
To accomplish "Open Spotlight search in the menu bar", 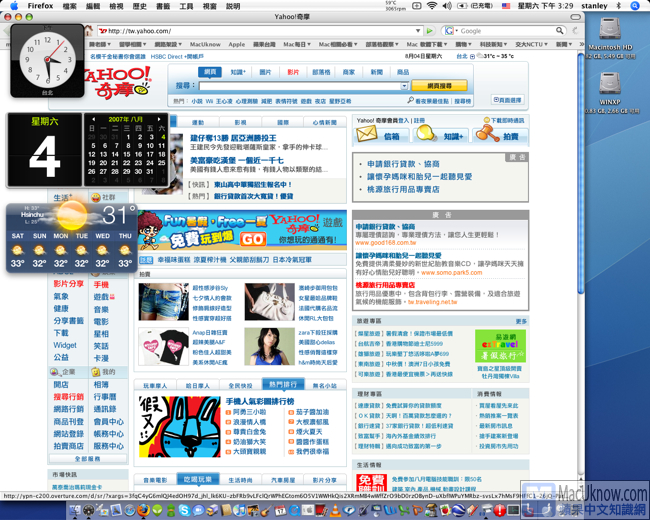I will pos(634,6).
